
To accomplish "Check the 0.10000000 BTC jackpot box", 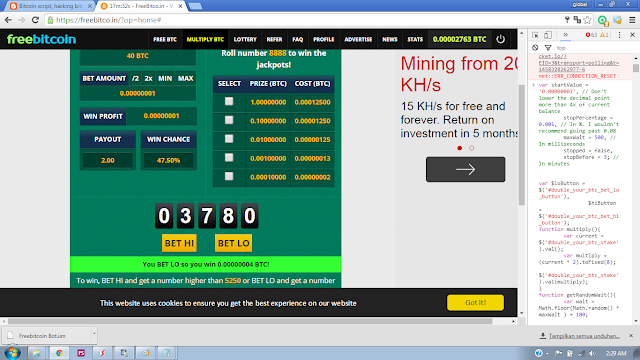I will point(229,120).
